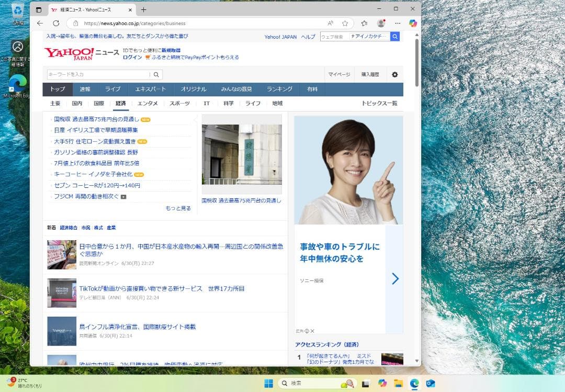Screen dimensions: 565x392
Task: Add page to favorites via the star icon
Action: point(344,23)
